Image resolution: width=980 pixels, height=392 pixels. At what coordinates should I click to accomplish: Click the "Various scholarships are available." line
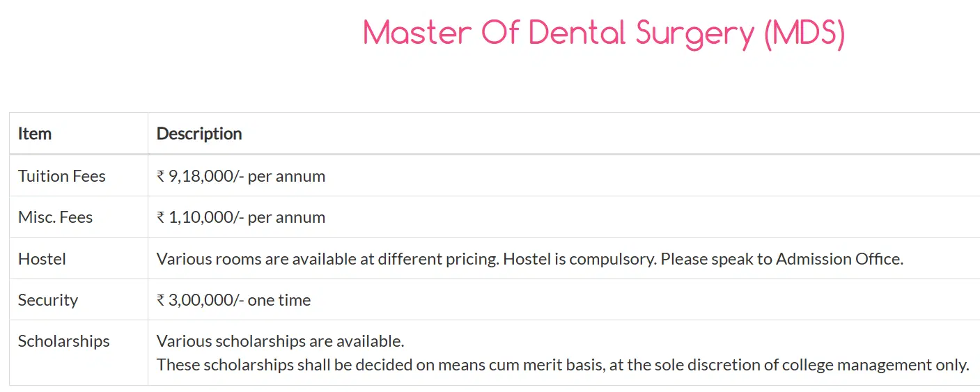[280, 341]
